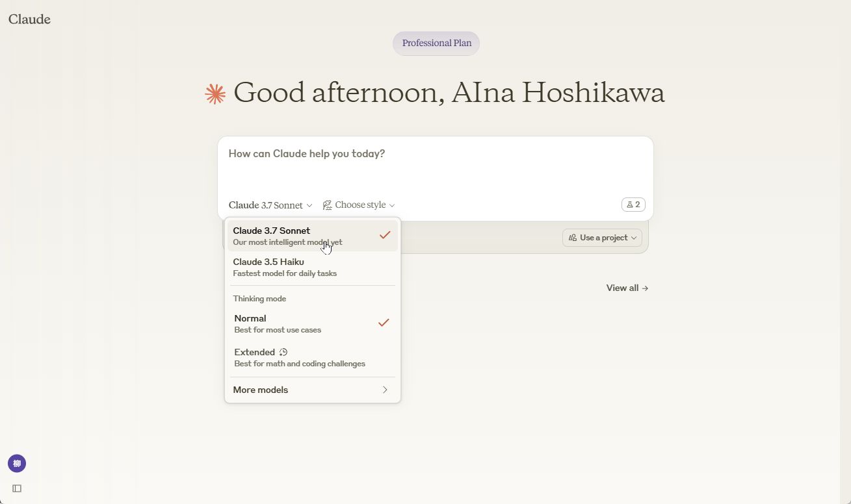Screen dimensions: 851x504
Task: Open the Choose style dropdown
Action: pyautogui.click(x=359, y=205)
